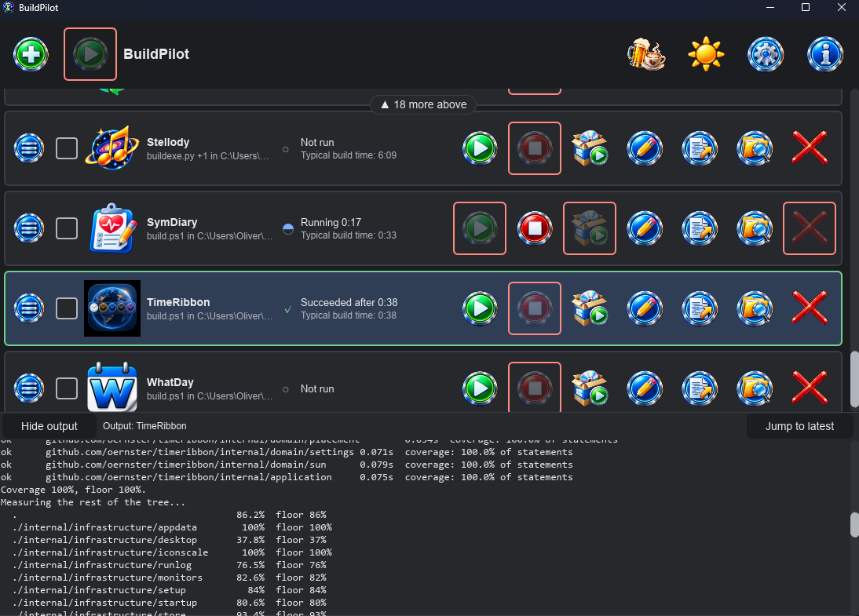
Task: Tick the TimeRibbon checkbox
Action: 67,308
